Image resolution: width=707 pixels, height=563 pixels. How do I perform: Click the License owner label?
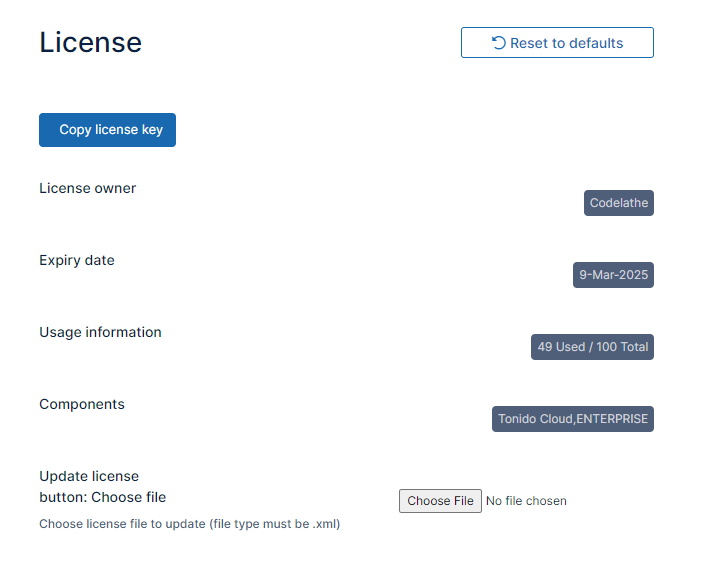point(87,188)
